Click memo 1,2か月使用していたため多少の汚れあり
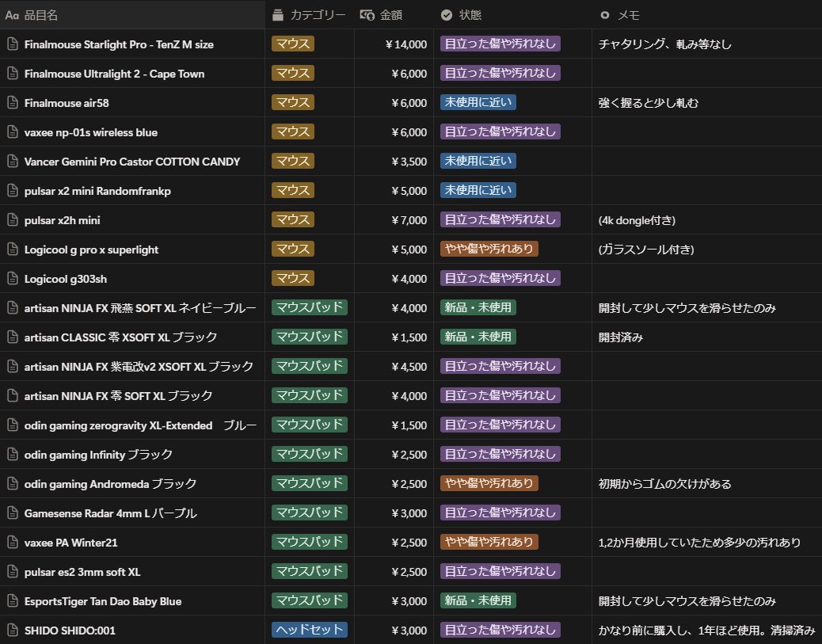 coord(699,543)
